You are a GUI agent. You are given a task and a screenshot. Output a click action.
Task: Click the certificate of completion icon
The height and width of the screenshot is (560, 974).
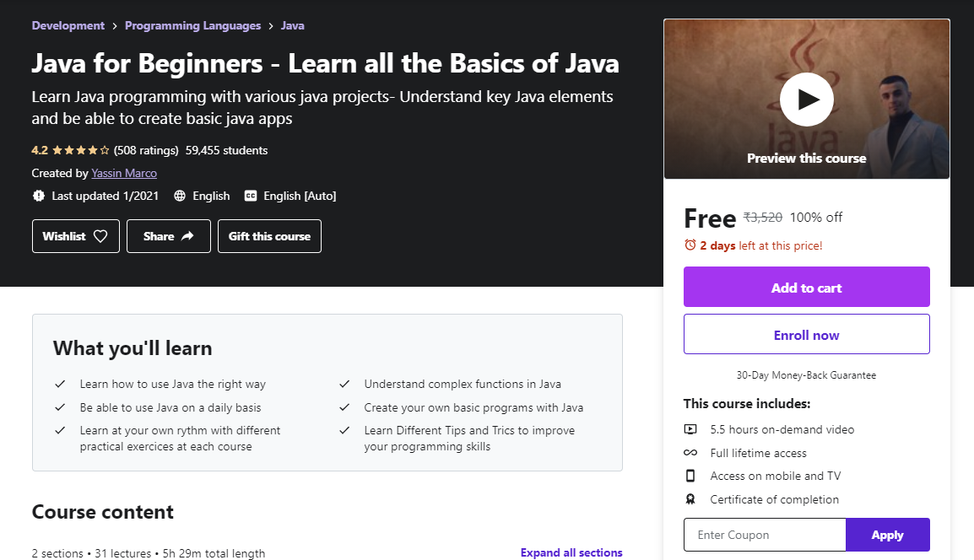pos(690,499)
